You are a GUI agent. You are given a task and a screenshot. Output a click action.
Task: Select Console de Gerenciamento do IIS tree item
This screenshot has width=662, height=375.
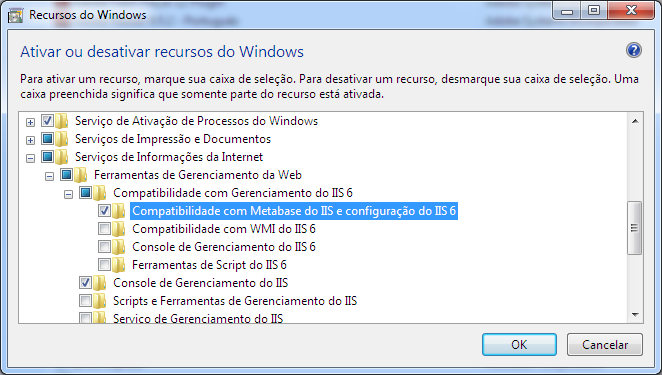click(x=201, y=283)
